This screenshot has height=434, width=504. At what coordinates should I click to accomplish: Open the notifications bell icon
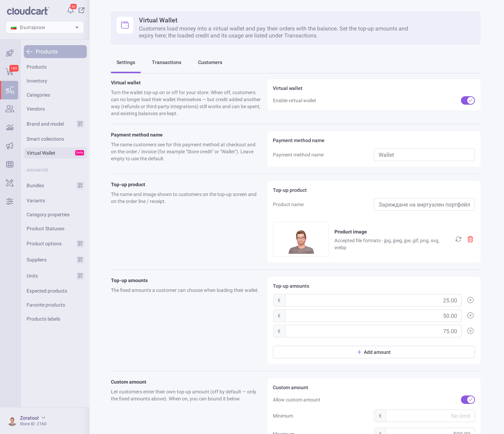pyautogui.click(x=71, y=10)
